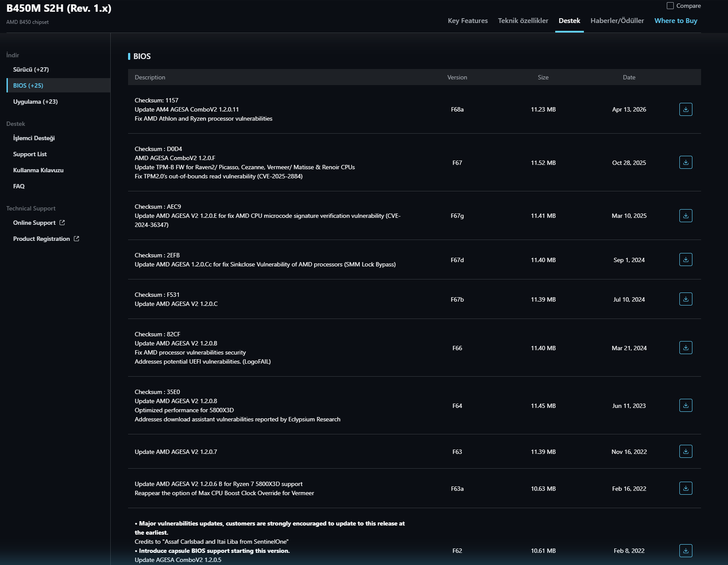Select the B450M S2H (Rev. 1.x) title
The width and height of the screenshot is (728, 565).
59,8
